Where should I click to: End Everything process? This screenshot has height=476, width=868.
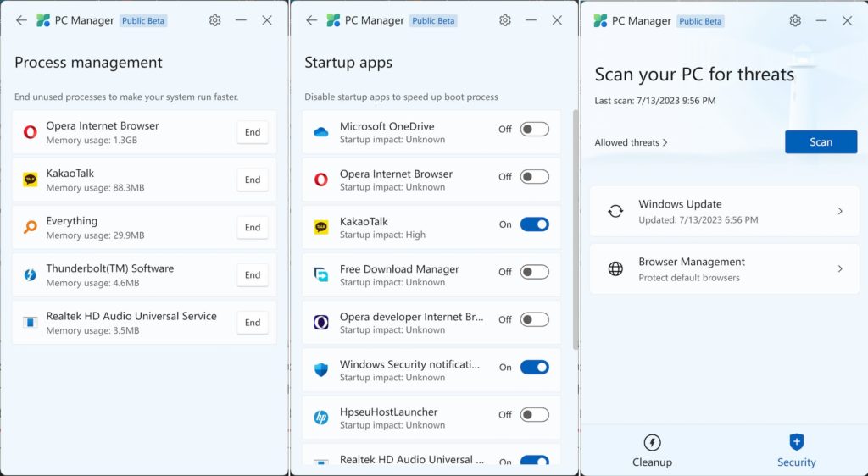click(253, 227)
